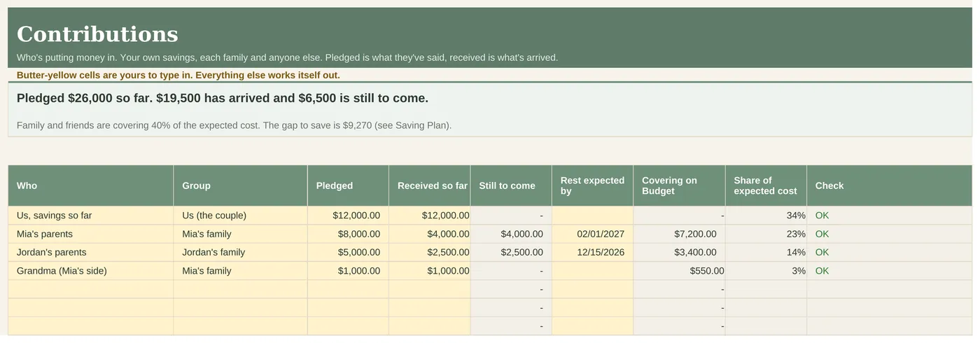Select the $2,500.00 still to come cell
This screenshot has width=980, height=343.
coord(511,252)
